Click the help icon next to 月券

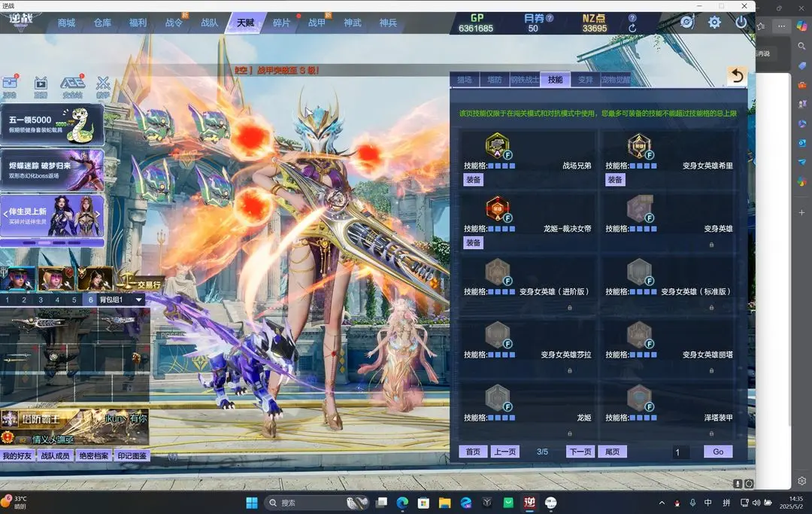point(550,17)
